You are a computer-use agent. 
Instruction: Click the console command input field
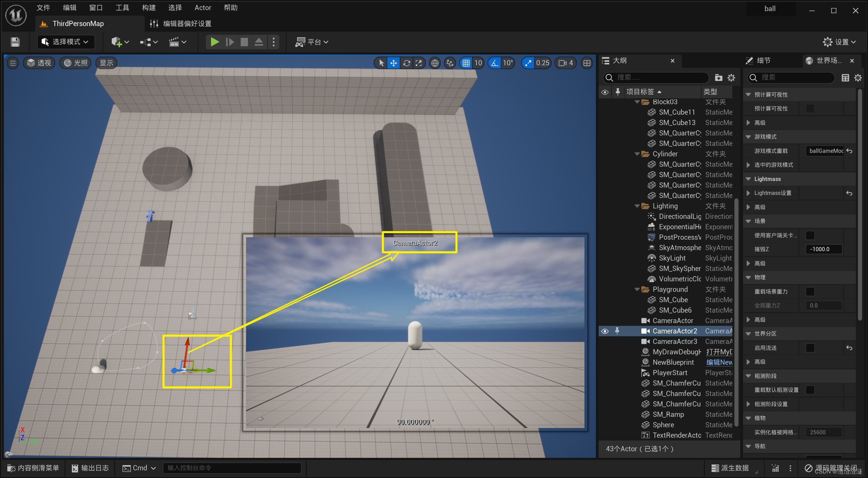click(x=232, y=468)
